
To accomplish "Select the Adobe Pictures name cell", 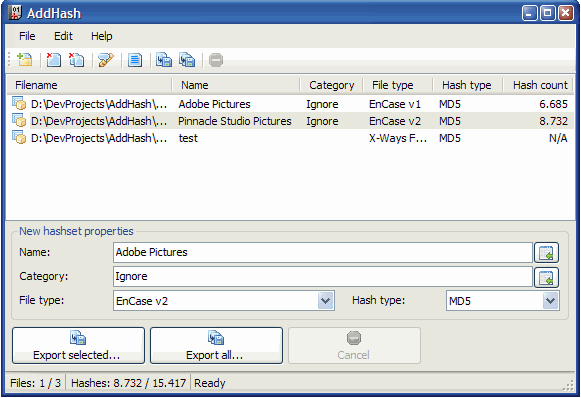I will tap(215, 104).
